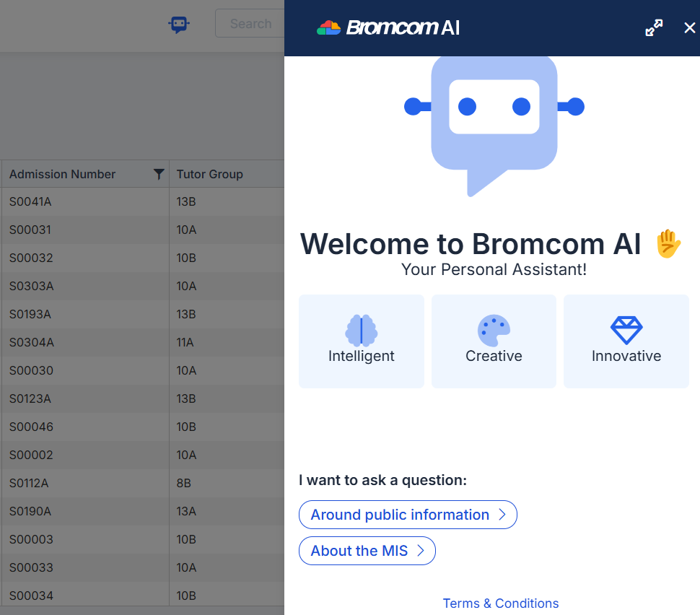The width and height of the screenshot is (700, 615).
Task: Sort by the Admission Number column header
Action: [x=62, y=174]
